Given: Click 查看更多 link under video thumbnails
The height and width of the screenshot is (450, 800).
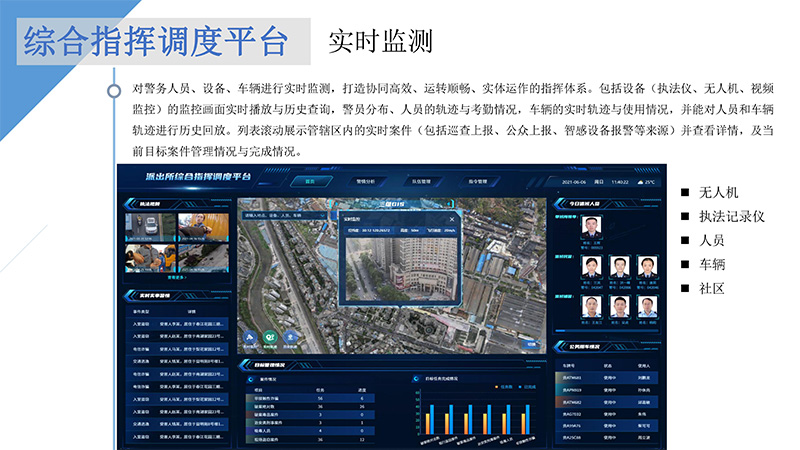Looking at the screenshot, I should click(x=176, y=278).
